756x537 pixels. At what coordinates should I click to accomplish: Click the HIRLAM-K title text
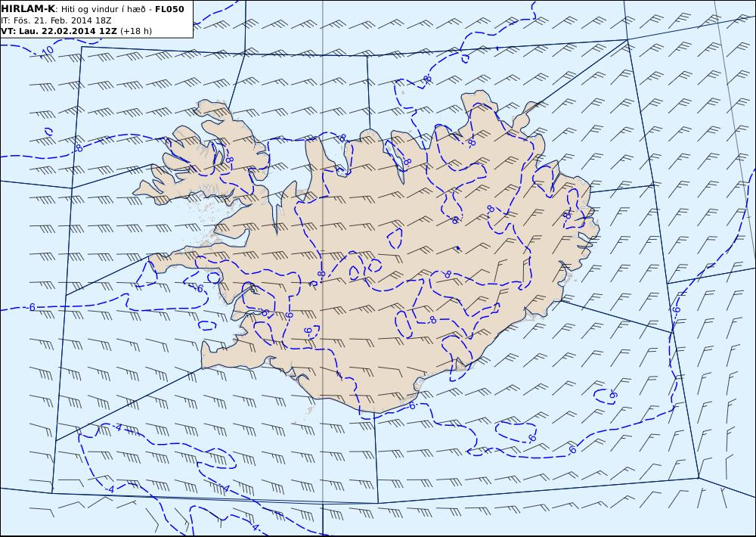pyautogui.click(x=28, y=9)
